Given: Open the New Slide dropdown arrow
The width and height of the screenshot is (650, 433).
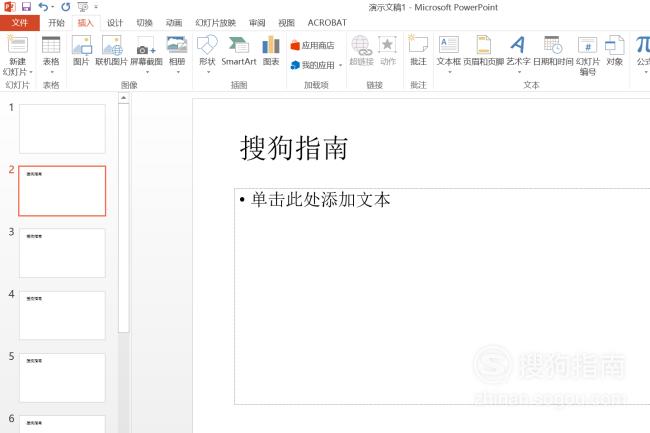Looking at the screenshot, I should click(x=31, y=72).
